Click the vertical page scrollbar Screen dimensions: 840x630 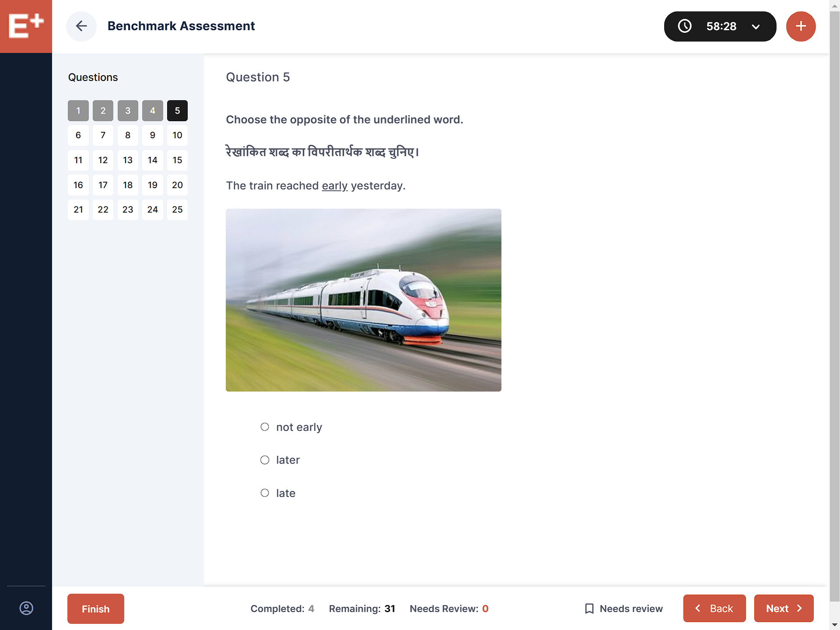(834, 306)
